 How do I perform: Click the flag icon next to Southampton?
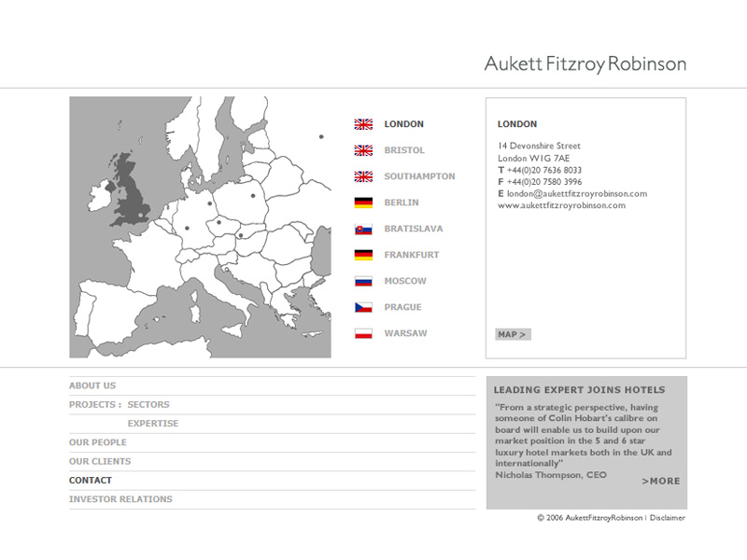pos(363,176)
